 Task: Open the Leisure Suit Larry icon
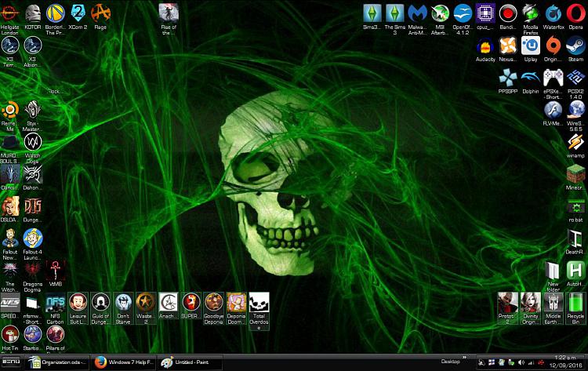point(78,308)
